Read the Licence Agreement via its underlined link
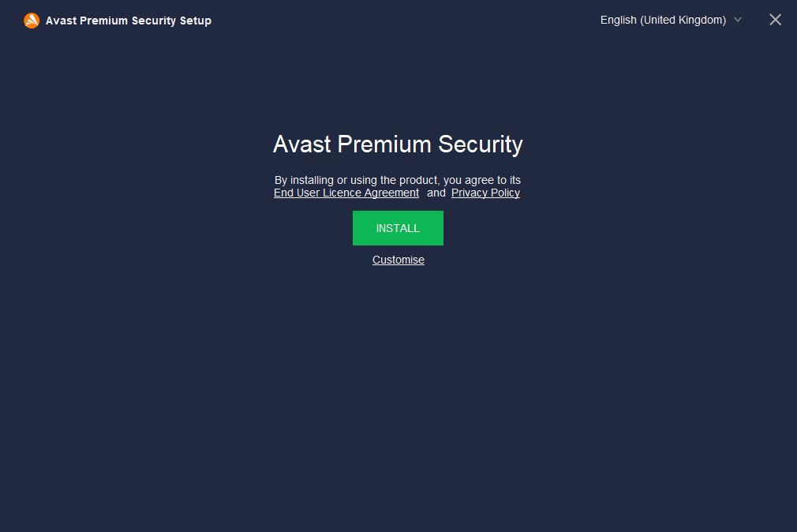The height and width of the screenshot is (532, 797). [x=346, y=193]
